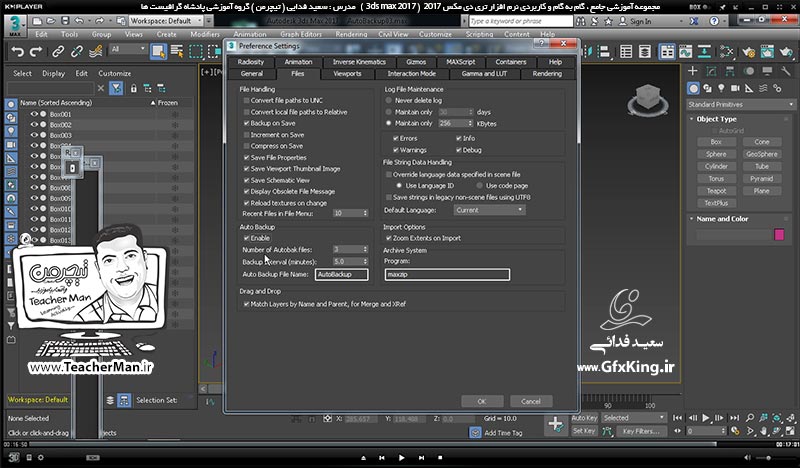
Task: Click the Play Animation button
Action: click(x=706, y=418)
